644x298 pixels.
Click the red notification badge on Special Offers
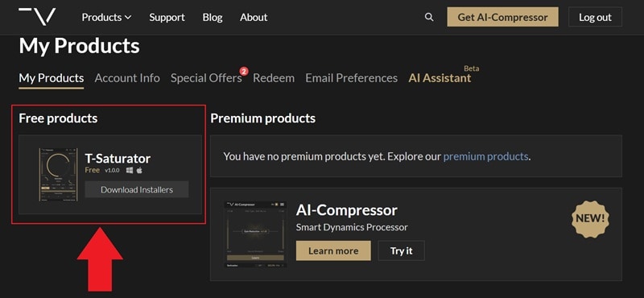244,72
